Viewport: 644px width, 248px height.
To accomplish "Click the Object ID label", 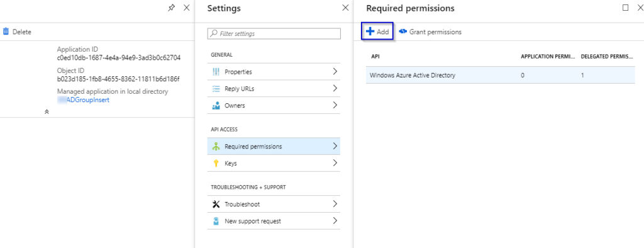I will click(x=70, y=70).
